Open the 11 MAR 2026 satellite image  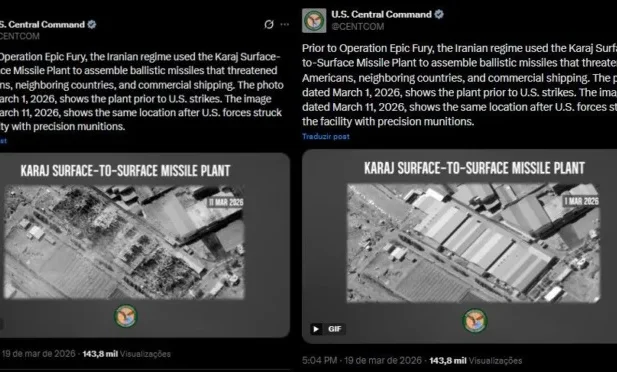(x=124, y=242)
